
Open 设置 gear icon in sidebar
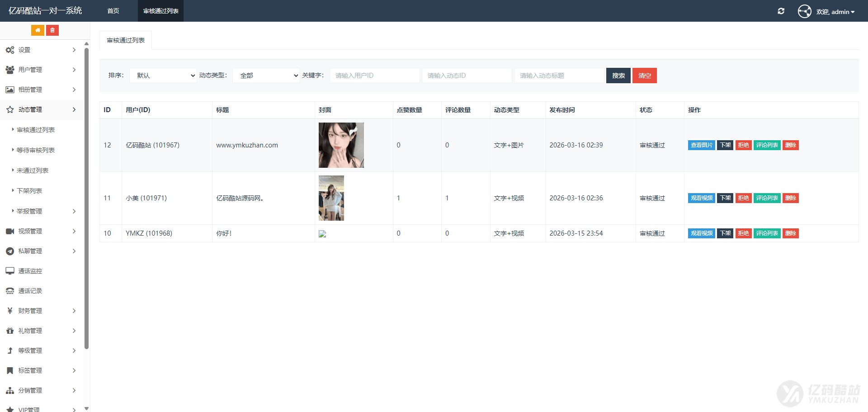click(10, 50)
